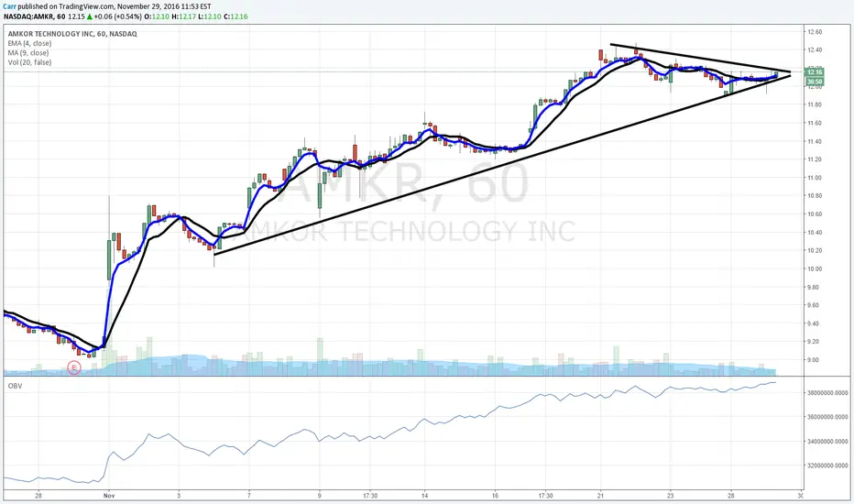Click the '23' date axis label
This screenshot has width=854, height=504.
[671, 496]
